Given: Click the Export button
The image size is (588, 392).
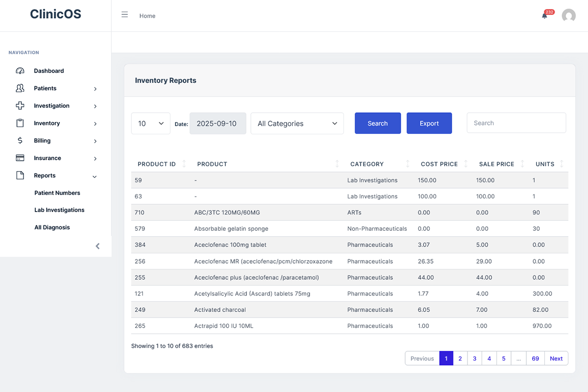Looking at the screenshot, I should pyautogui.click(x=429, y=123).
